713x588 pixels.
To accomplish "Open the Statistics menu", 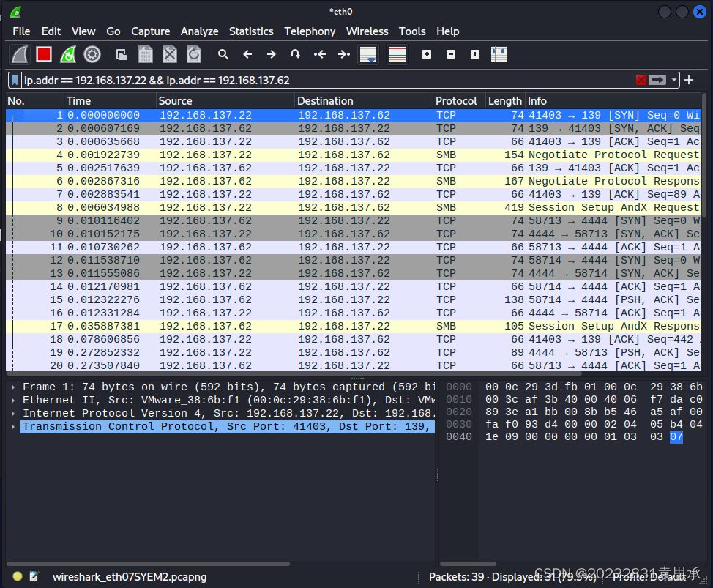I will tap(250, 31).
